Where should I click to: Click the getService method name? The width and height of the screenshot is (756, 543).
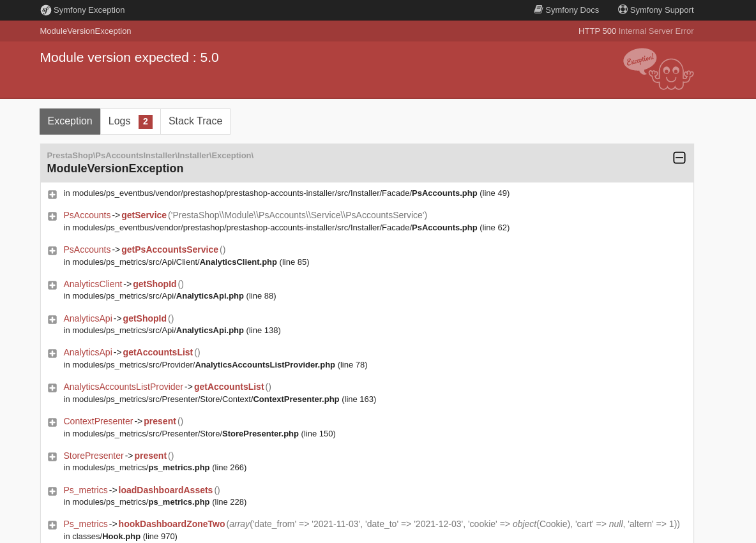pyautogui.click(x=144, y=216)
